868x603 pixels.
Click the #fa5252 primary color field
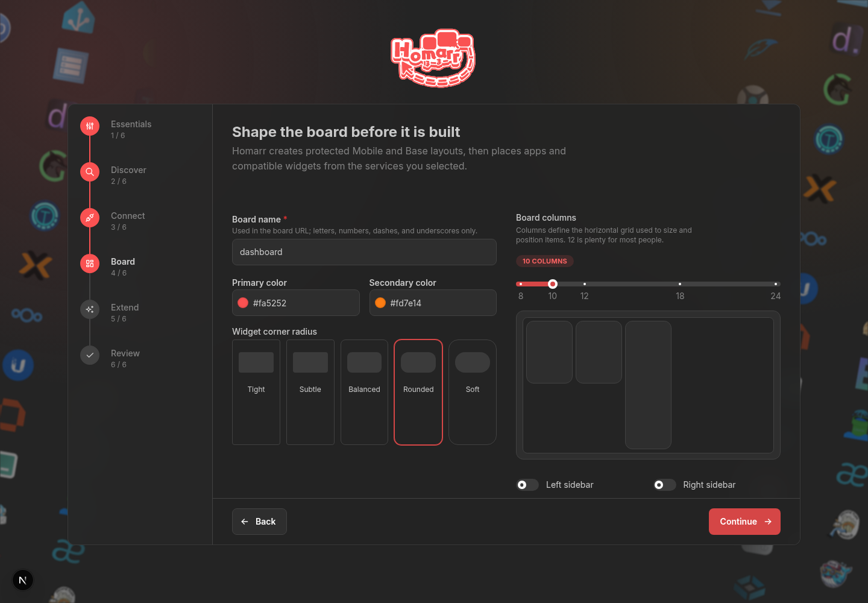[x=296, y=303]
